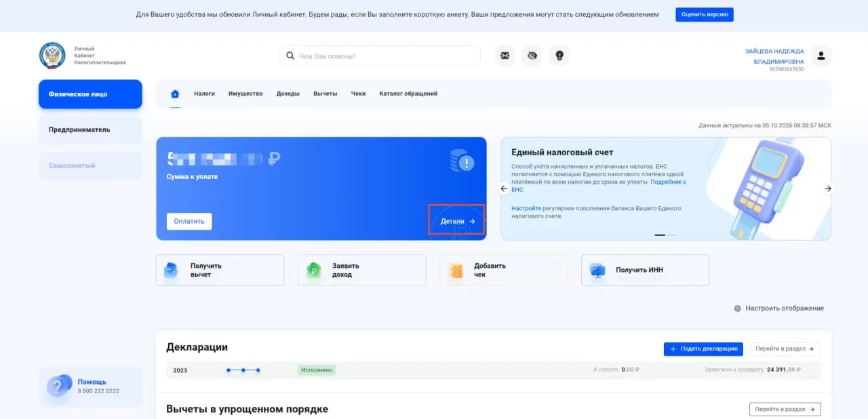
Task: Click the Подать декларацию button
Action: click(x=703, y=348)
